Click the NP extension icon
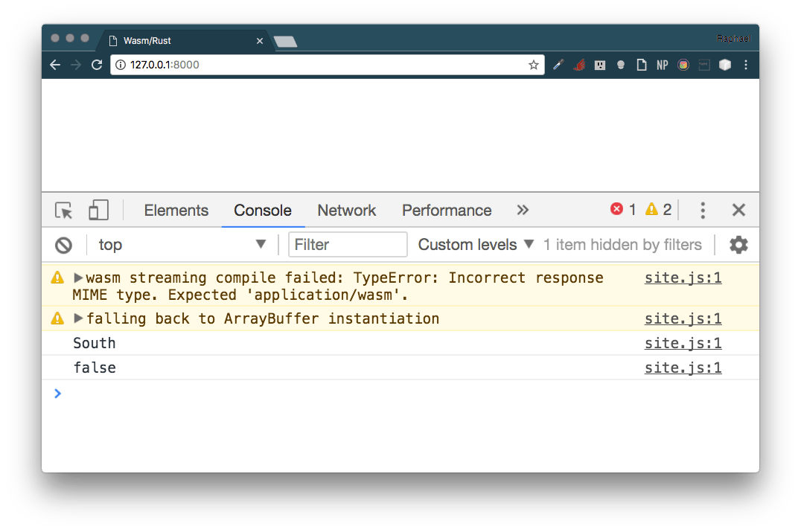Viewport: 801px width, 532px height. point(662,65)
